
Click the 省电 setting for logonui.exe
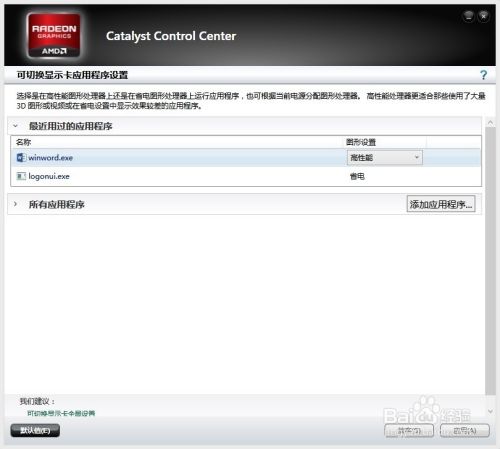pos(357,176)
